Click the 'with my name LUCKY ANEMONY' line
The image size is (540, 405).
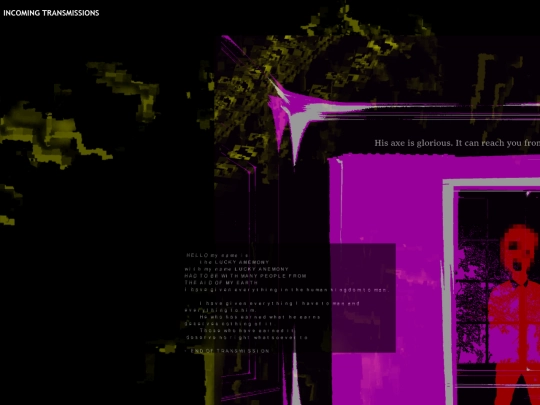pyautogui.click(x=237, y=269)
